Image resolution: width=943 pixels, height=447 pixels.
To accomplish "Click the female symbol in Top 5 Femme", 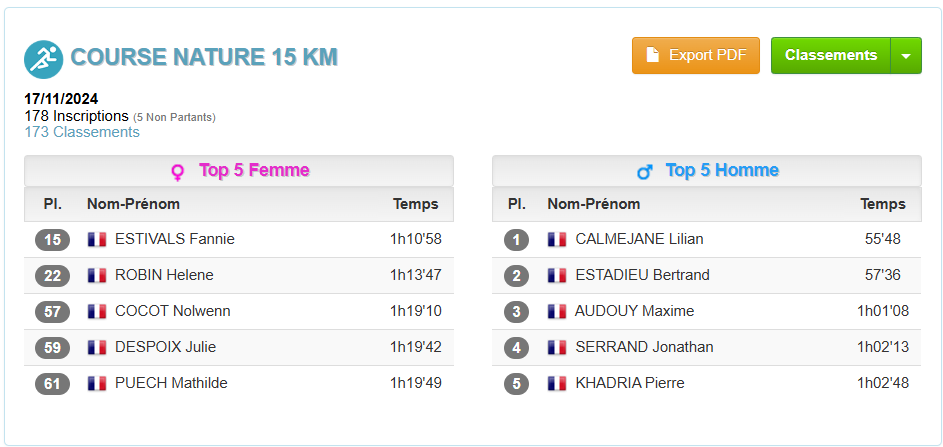I will [177, 173].
